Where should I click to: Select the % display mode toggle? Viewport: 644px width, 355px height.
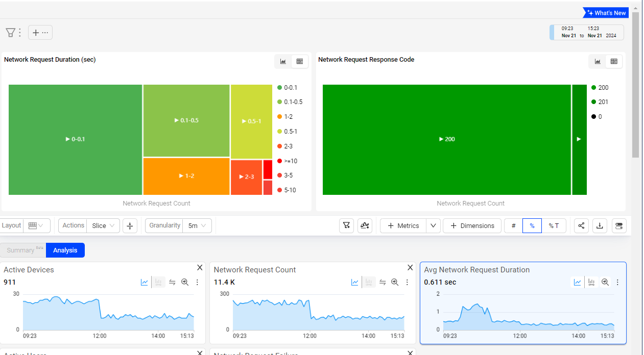click(532, 225)
